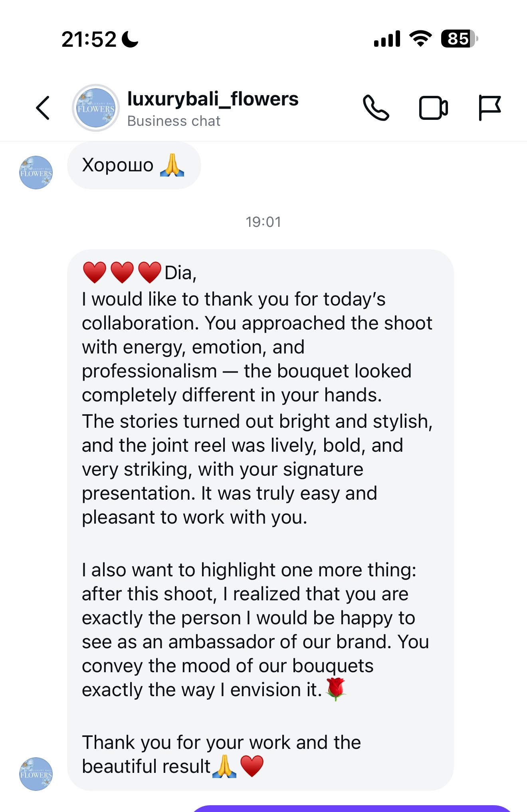Tap the avatar beside the "Хорошо" message

36,173
